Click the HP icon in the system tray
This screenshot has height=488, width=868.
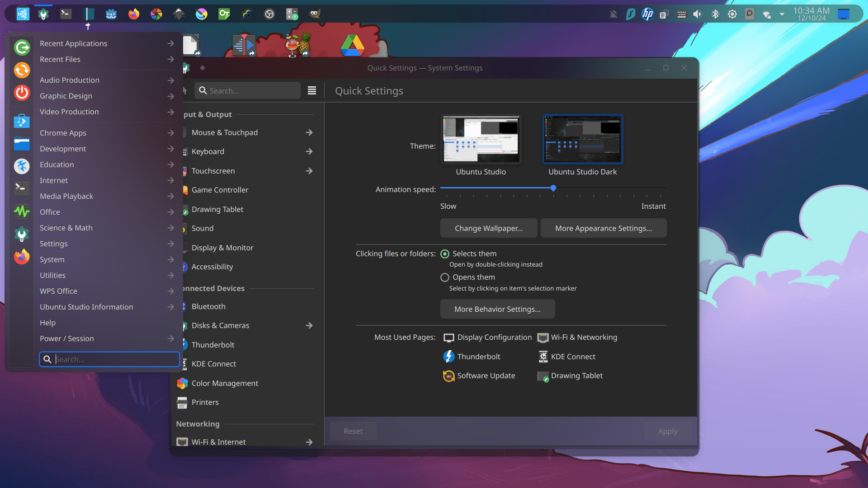[x=647, y=14]
